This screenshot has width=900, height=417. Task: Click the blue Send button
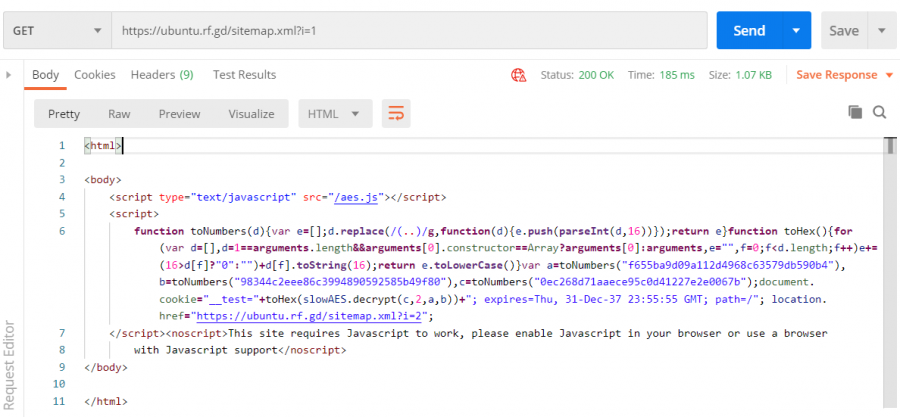(x=749, y=31)
